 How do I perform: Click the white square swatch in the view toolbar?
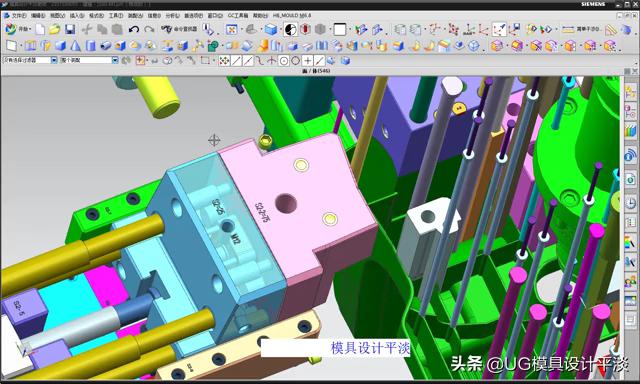click(340, 29)
